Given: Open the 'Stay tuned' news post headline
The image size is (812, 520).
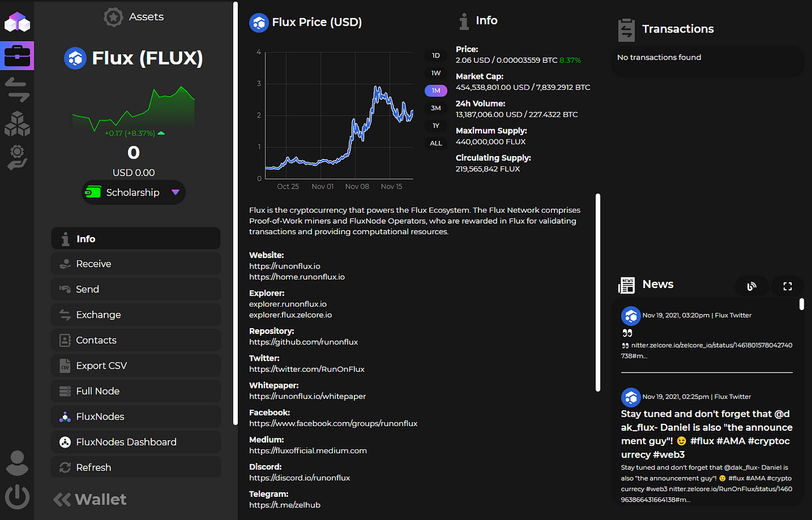Looking at the screenshot, I should (706, 434).
